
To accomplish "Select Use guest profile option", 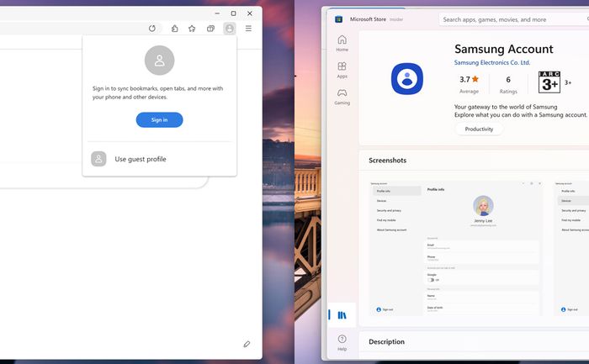I will point(159,159).
